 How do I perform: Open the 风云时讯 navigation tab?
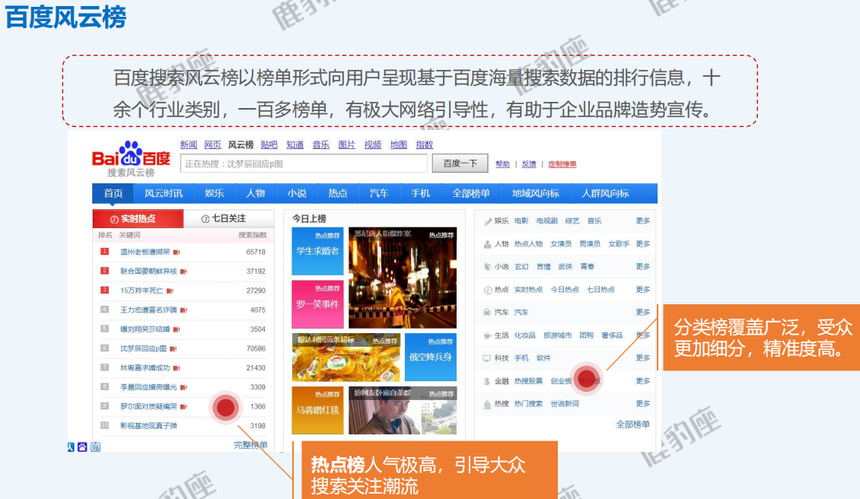(x=163, y=194)
